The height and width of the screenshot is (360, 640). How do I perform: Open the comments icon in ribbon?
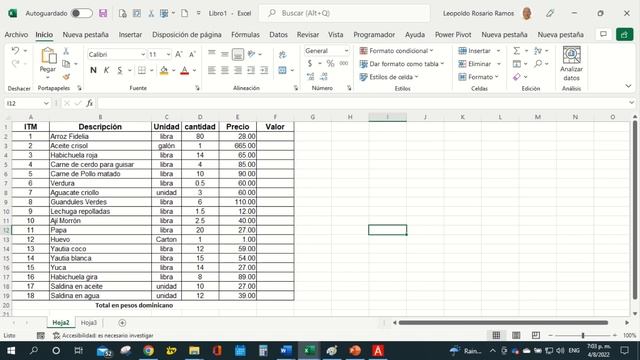click(x=603, y=34)
